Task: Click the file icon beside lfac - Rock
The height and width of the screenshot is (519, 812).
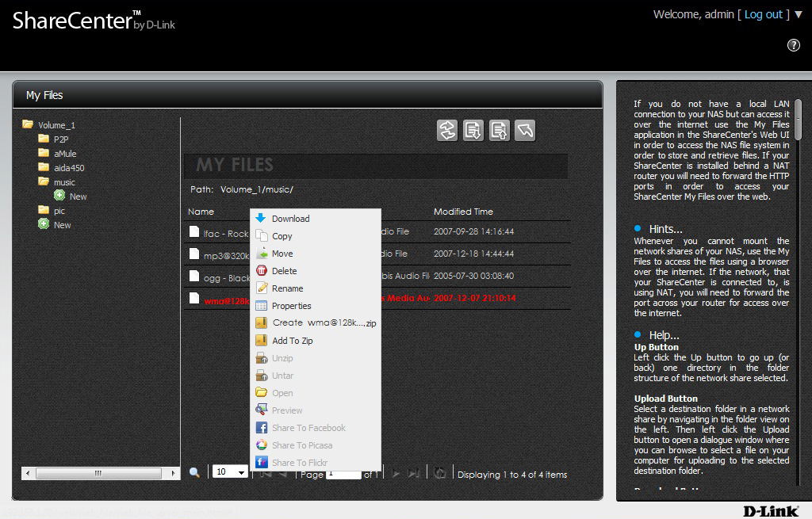Action: 194,231
